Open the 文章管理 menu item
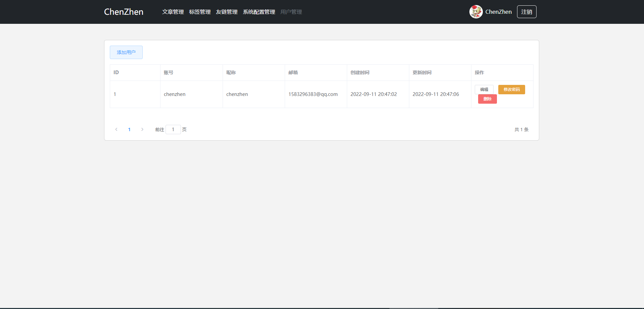The height and width of the screenshot is (309, 644). (173, 12)
